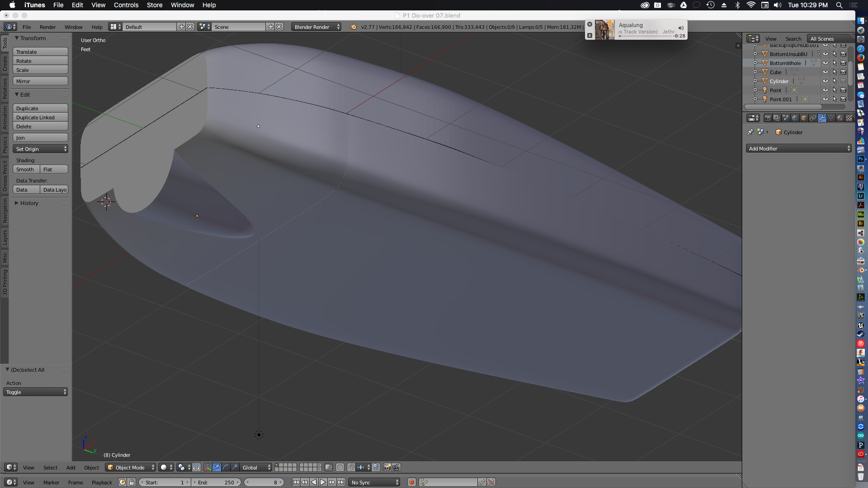The height and width of the screenshot is (488, 868).
Task: Open the Object menu in 3D view header
Action: 91,467
